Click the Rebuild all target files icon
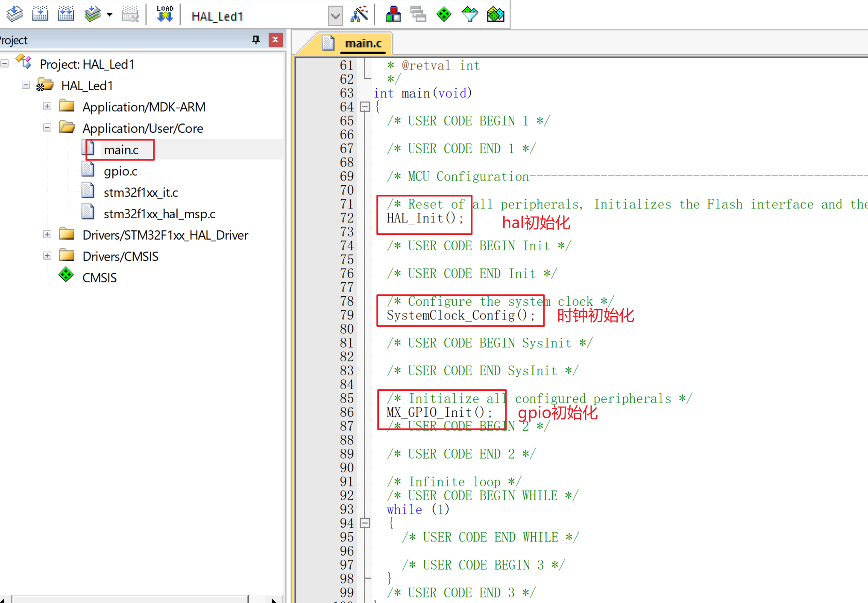 click(66, 14)
